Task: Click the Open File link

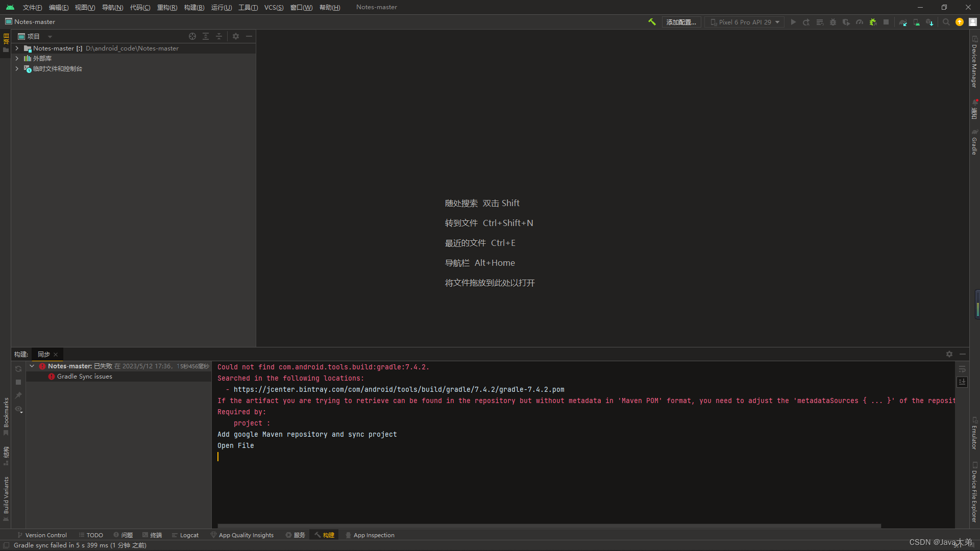Action: pos(236,445)
